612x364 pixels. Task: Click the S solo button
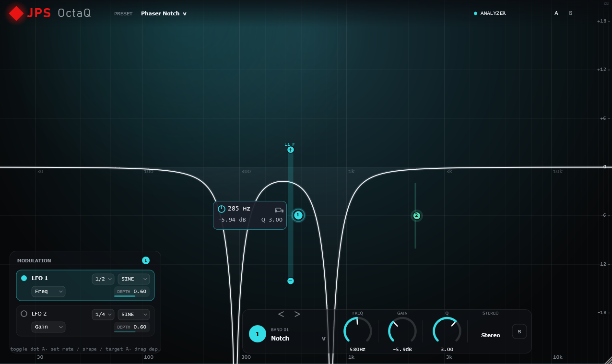(519, 331)
